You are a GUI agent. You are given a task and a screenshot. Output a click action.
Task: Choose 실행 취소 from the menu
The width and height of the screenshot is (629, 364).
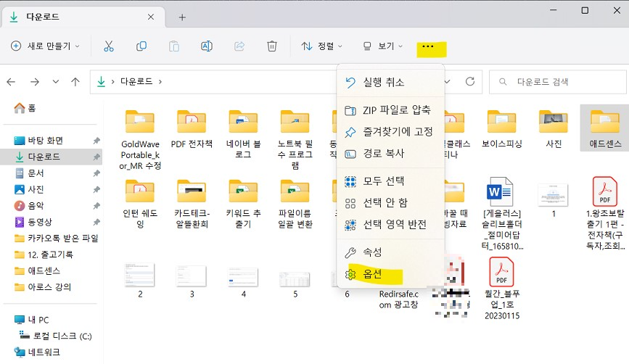point(391,82)
